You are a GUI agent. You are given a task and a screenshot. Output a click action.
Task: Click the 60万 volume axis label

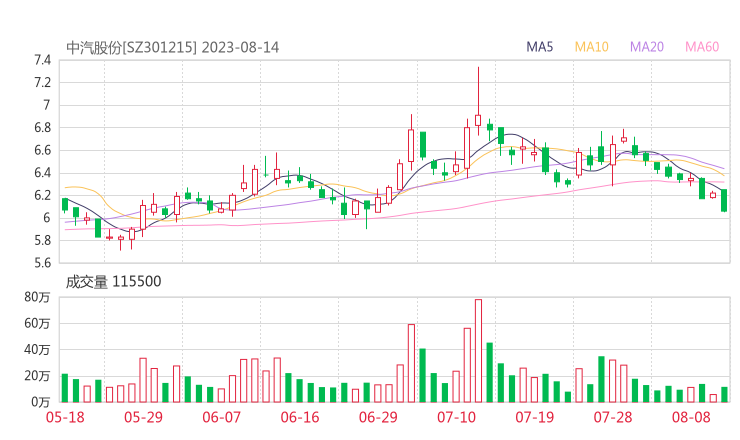click(37, 323)
